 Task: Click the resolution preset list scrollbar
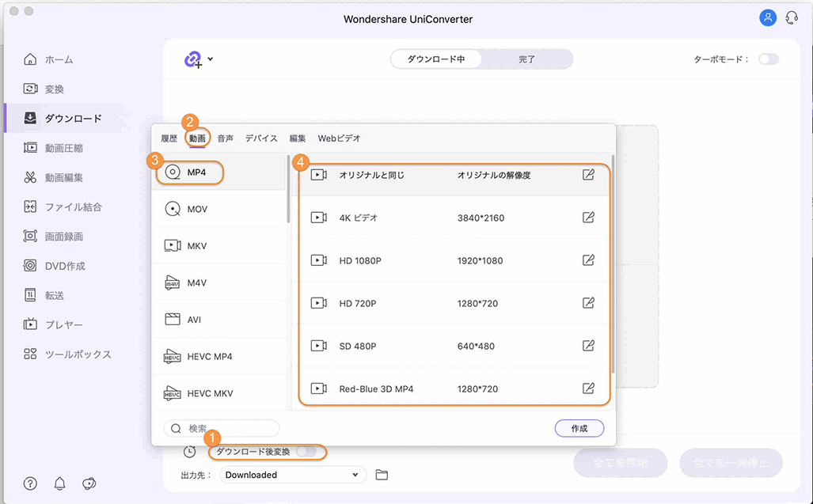point(613,264)
